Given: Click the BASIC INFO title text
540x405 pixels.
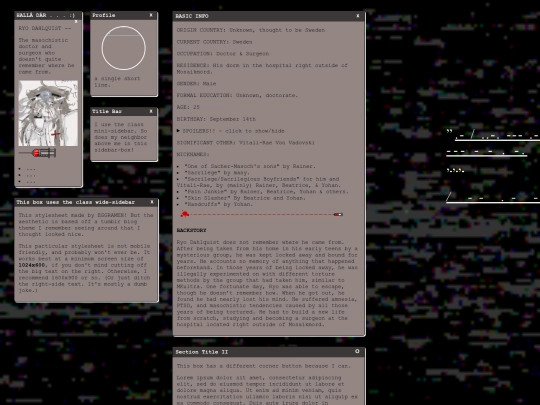Looking at the screenshot, I should click(192, 16).
